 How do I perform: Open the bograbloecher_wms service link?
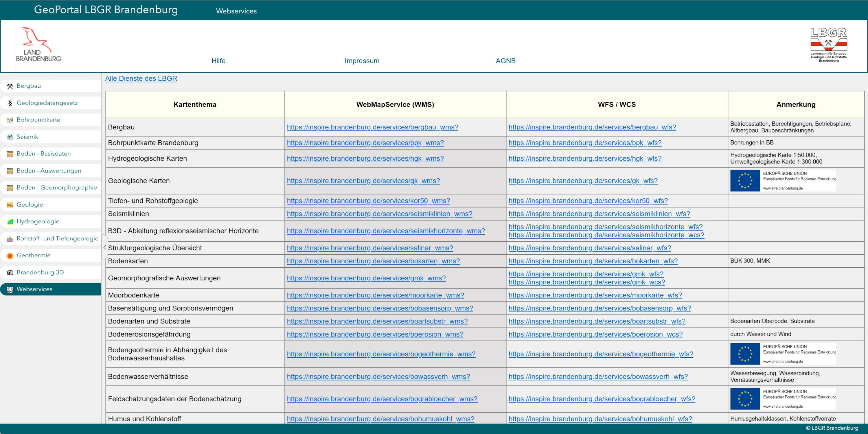[382, 399]
